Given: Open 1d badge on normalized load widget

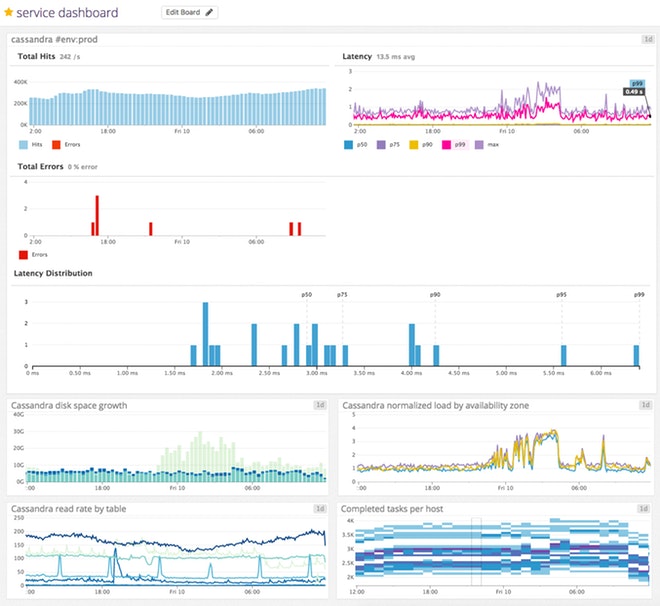Looking at the screenshot, I should click(x=647, y=405).
